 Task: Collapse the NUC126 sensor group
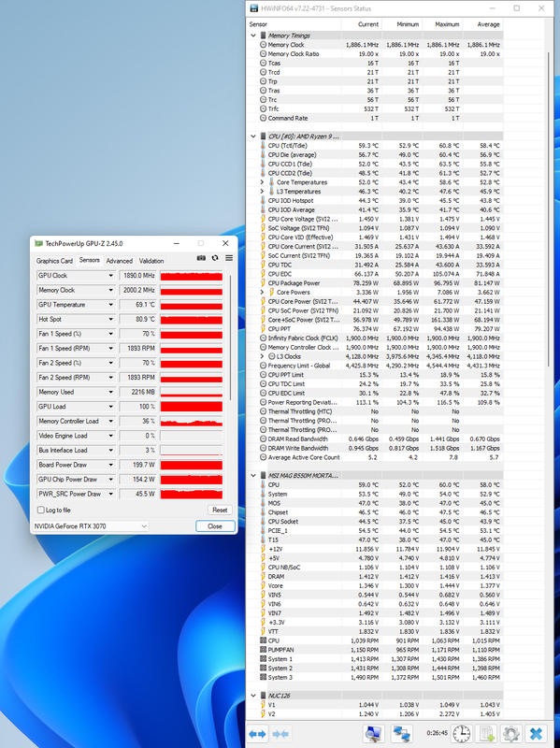coord(253,696)
